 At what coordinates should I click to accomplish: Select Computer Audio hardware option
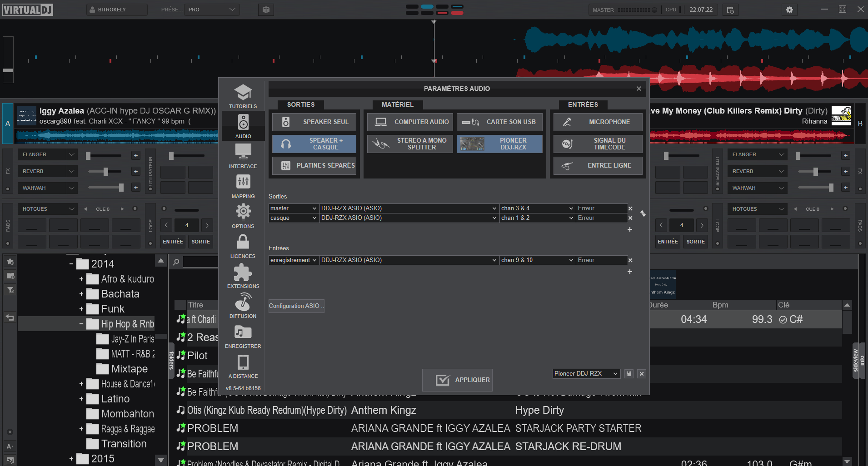410,122
